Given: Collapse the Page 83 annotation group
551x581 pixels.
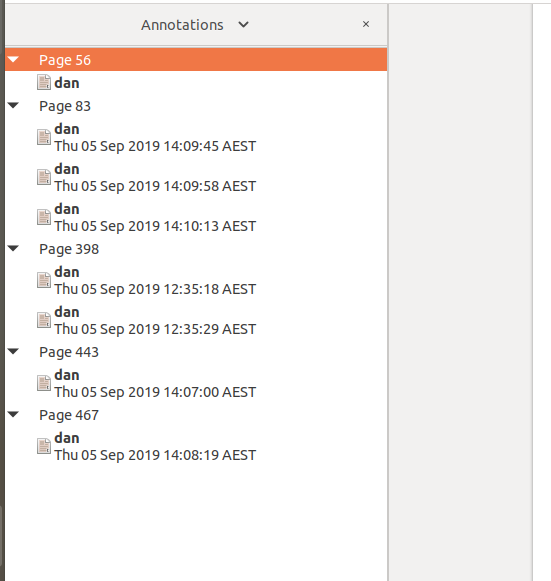Looking at the screenshot, I should click(x=13, y=106).
